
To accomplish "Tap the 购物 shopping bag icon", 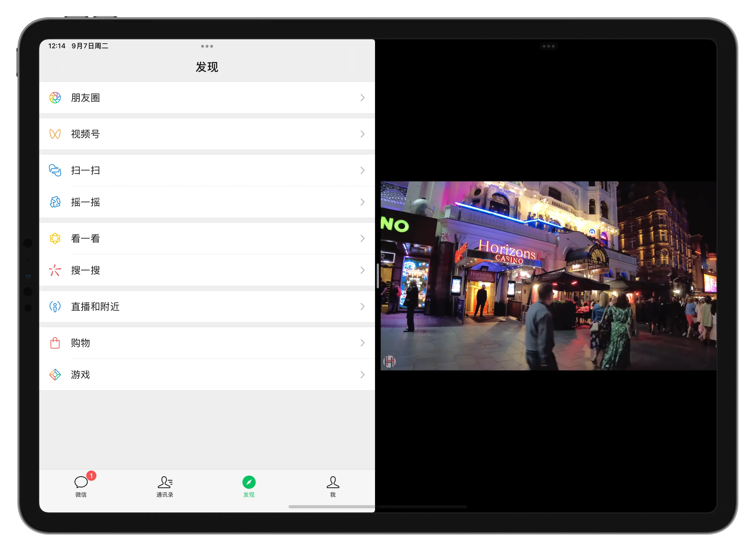I will coord(55,343).
